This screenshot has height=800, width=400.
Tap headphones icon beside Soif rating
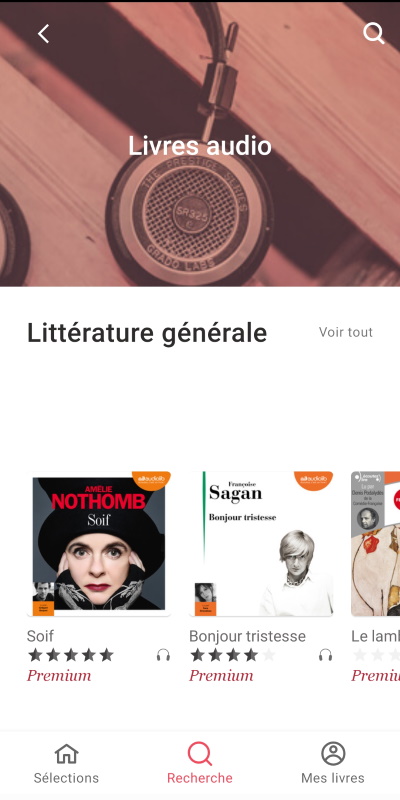[163, 655]
